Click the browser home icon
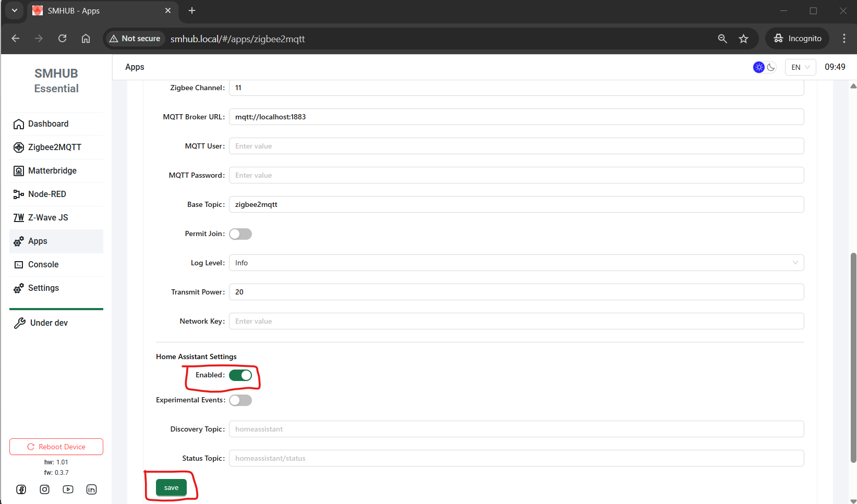 (86, 39)
